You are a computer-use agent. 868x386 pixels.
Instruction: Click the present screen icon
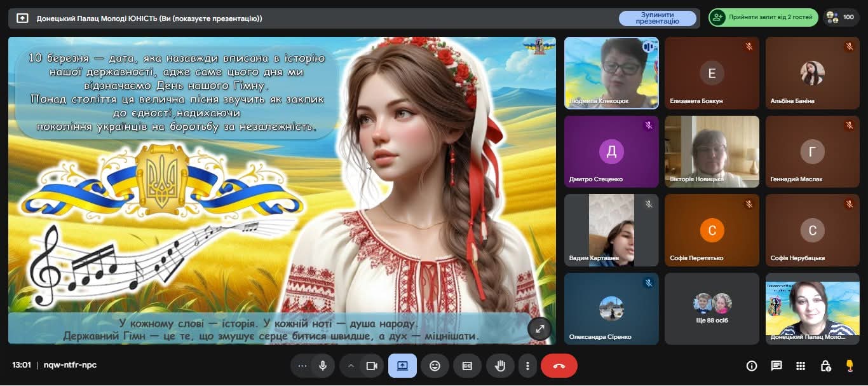[x=402, y=366]
